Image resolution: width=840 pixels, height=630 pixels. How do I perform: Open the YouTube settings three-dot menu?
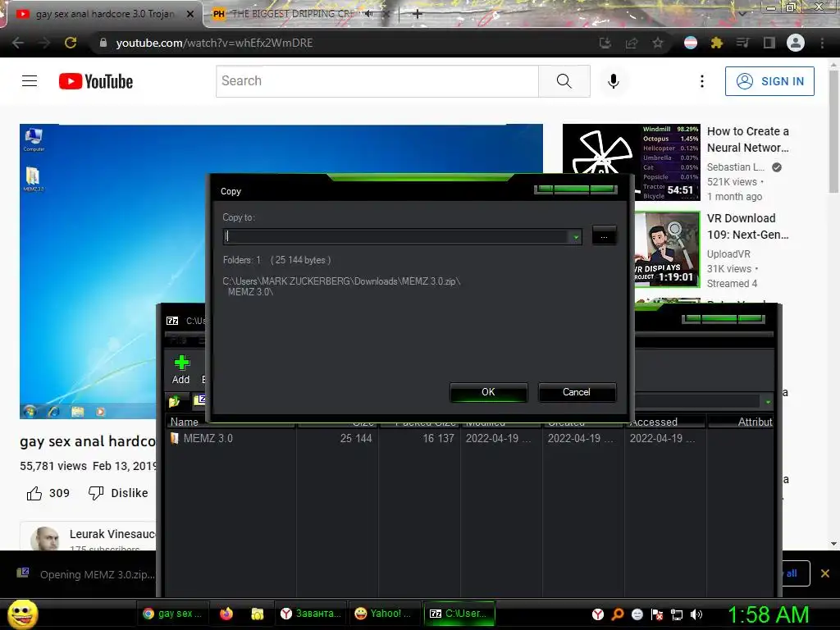[702, 81]
